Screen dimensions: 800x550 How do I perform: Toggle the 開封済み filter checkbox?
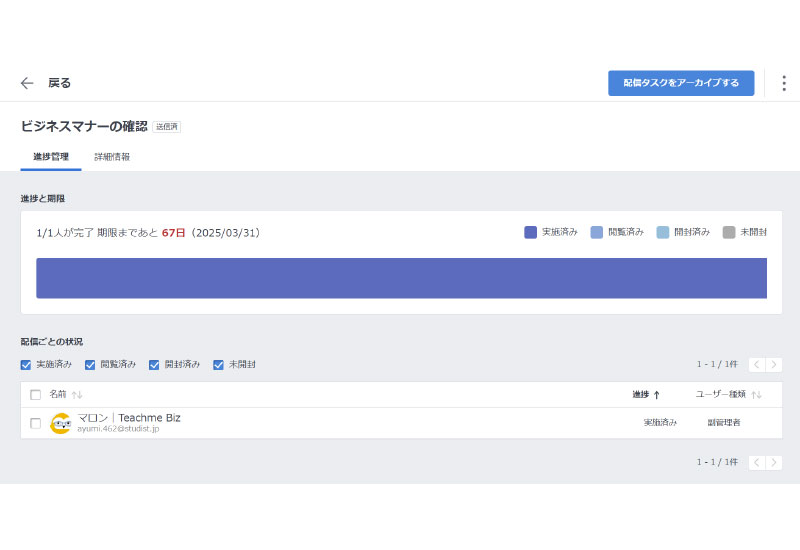pyautogui.click(x=154, y=365)
